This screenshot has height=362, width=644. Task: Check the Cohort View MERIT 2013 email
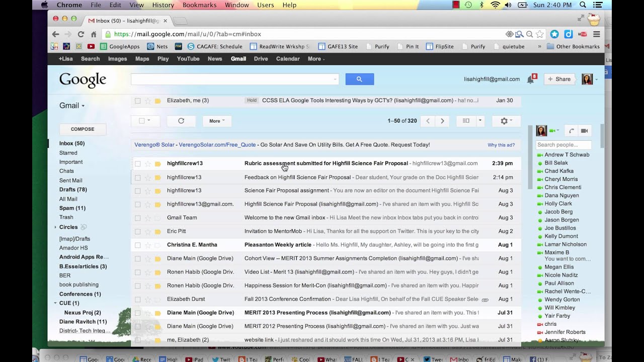[137, 258]
